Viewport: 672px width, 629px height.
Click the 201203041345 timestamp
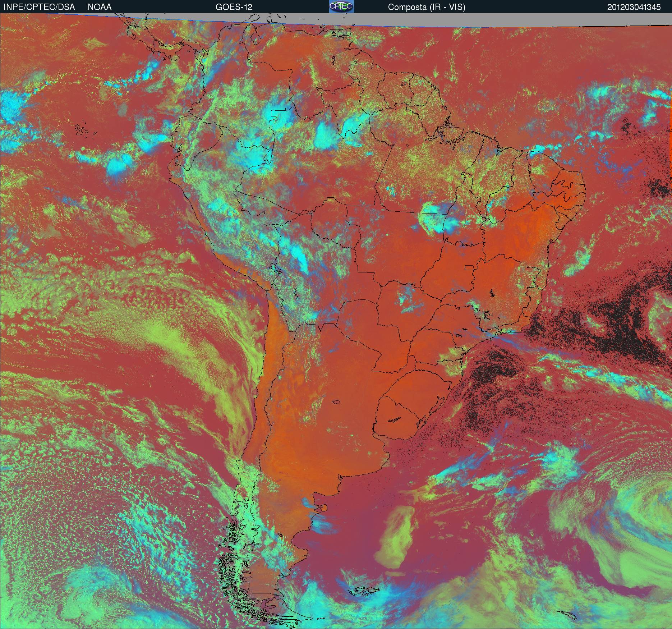pyautogui.click(x=634, y=7)
